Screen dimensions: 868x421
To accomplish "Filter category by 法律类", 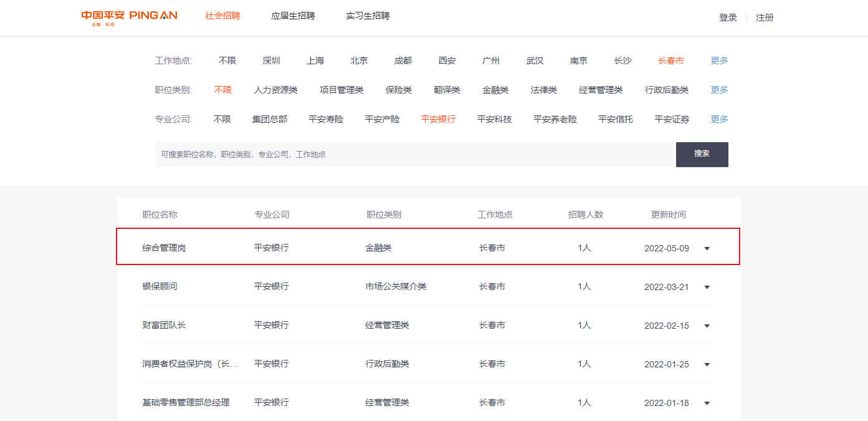I will coord(544,90).
